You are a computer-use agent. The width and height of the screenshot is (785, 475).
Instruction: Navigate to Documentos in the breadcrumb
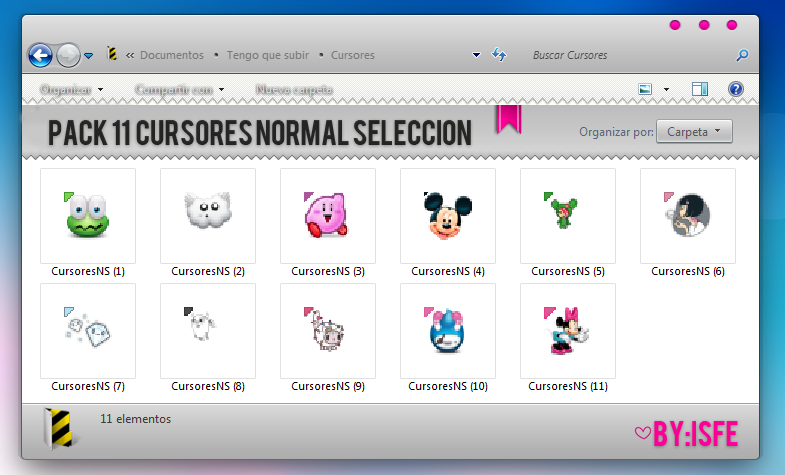click(172, 55)
